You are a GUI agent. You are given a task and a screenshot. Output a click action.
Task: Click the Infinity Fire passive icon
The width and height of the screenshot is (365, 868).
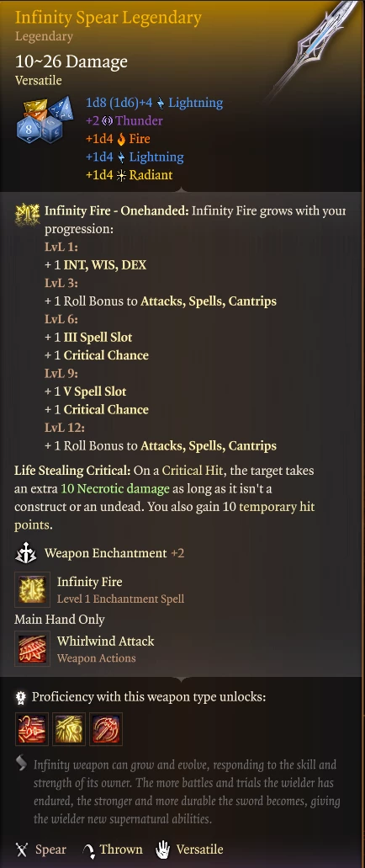[27, 213]
